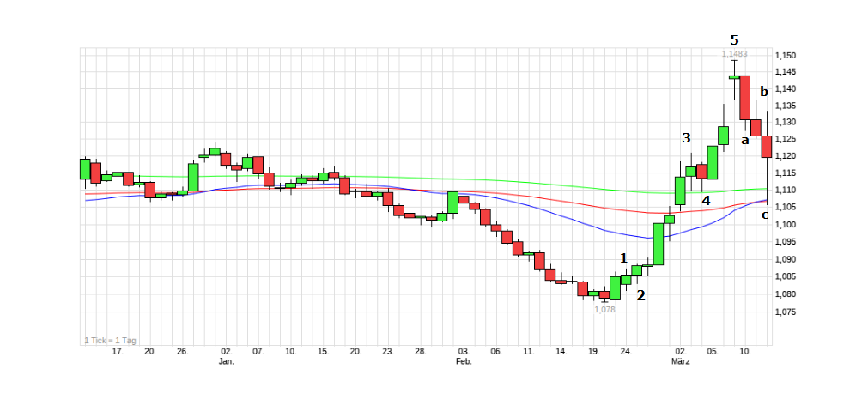Select the wave label 3 annotation
The height and width of the screenshot is (418, 868).
pyautogui.click(x=685, y=137)
